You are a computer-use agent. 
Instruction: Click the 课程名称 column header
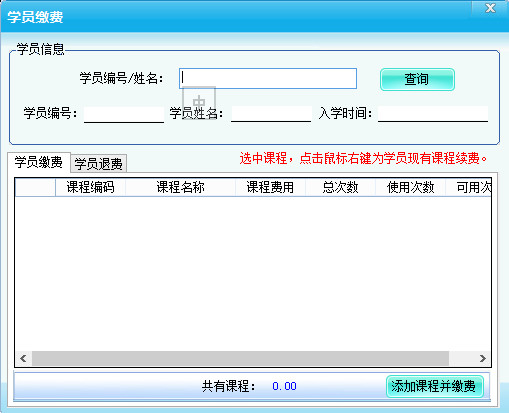(x=180, y=187)
